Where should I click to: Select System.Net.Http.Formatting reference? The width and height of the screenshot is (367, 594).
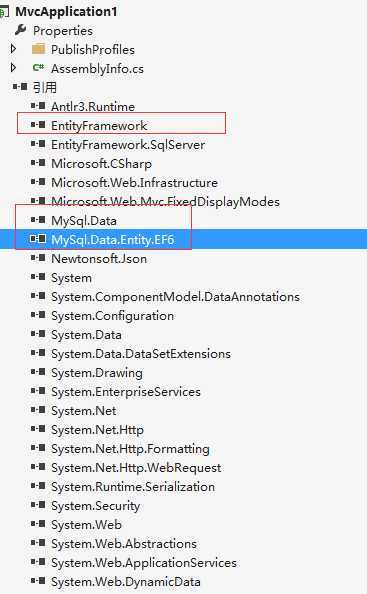[130, 449]
